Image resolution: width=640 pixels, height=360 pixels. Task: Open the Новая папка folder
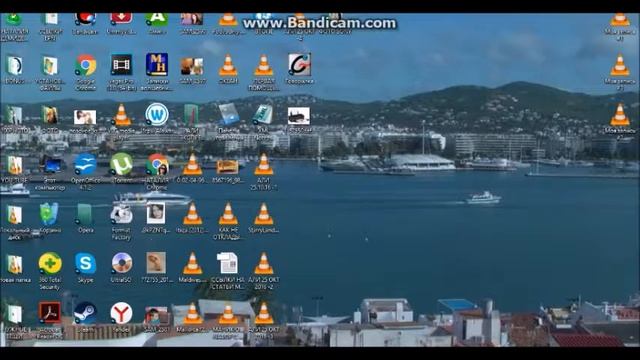click(x=14, y=264)
